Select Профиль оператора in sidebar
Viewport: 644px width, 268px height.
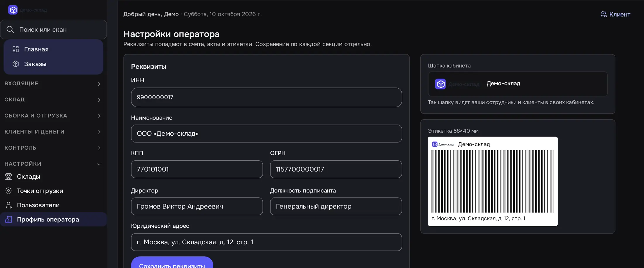tap(53, 219)
